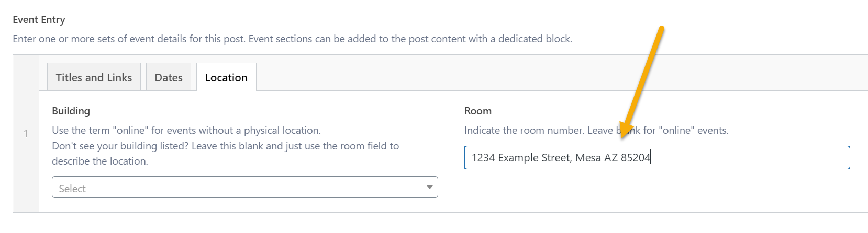Click the ZIP code 85204 in Room field

[x=635, y=158]
